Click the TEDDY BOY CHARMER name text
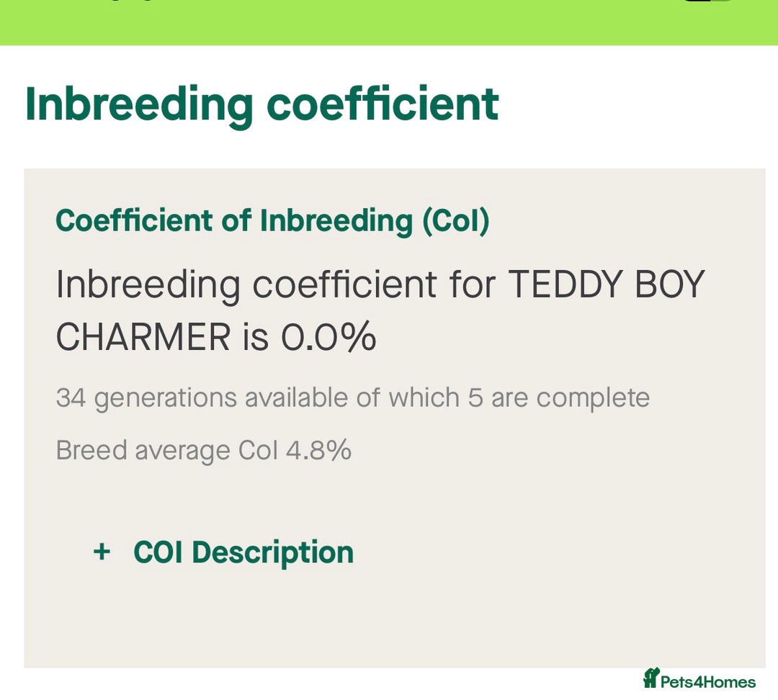This screenshot has height=700, width=778. point(380,310)
